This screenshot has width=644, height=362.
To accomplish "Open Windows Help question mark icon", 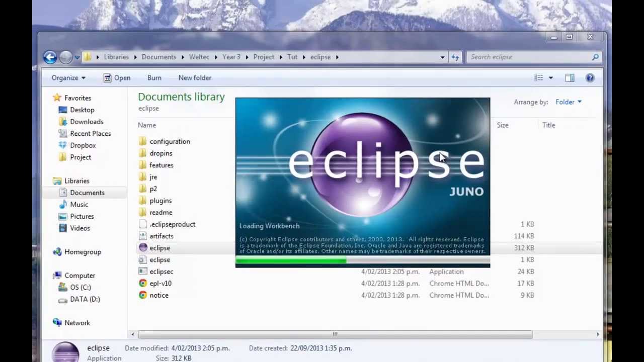I will (x=590, y=78).
